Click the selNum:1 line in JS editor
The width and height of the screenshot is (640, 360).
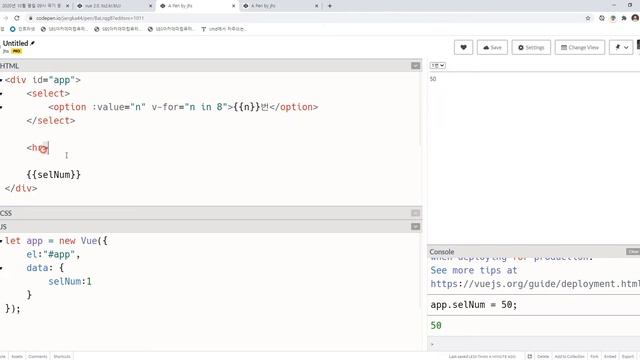click(70, 282)
